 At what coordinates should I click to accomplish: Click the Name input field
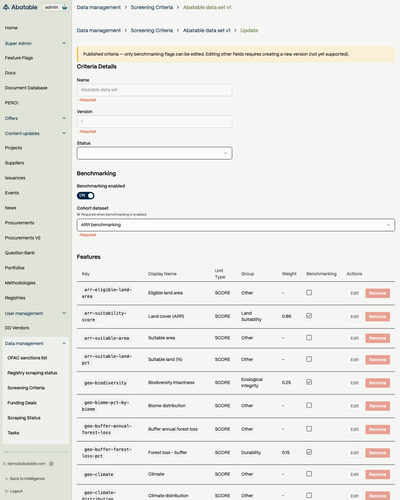[155, 90]
